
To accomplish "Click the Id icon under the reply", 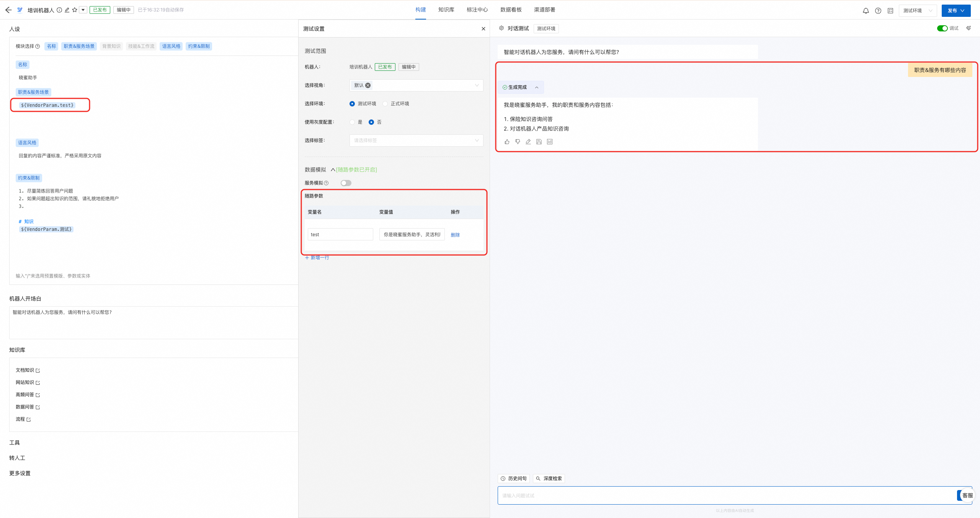I will click(550, 142).
